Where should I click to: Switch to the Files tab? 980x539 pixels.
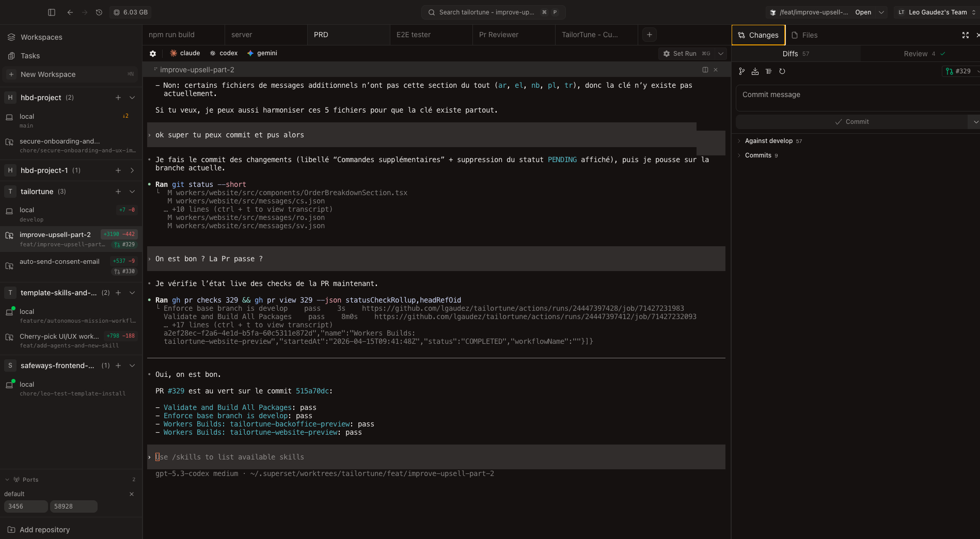pos(804,35)
